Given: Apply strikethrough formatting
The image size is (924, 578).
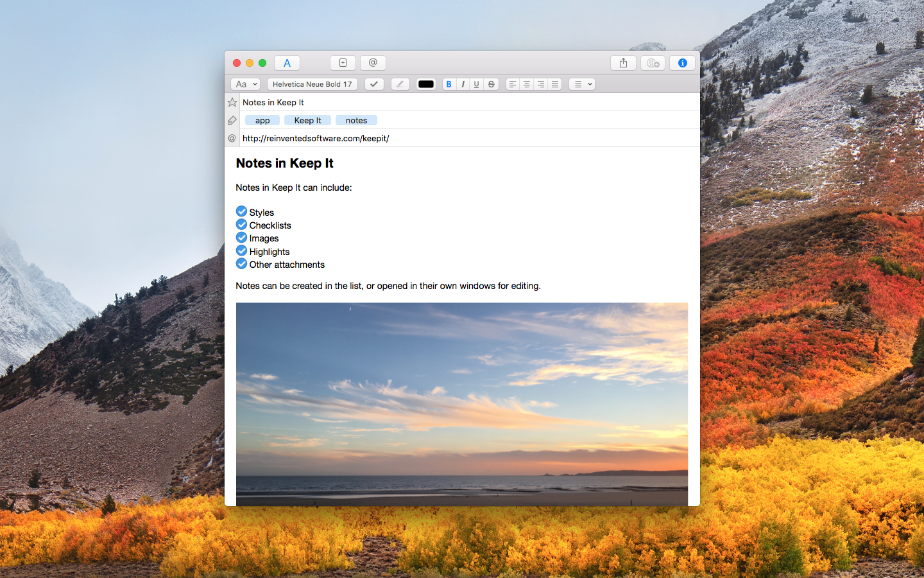Looking at the screenshot, I should (x=490, y=83).
